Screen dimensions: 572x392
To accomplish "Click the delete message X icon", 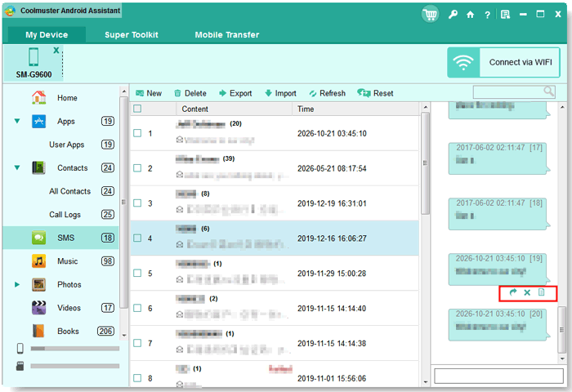I will (x=527, y=292).
